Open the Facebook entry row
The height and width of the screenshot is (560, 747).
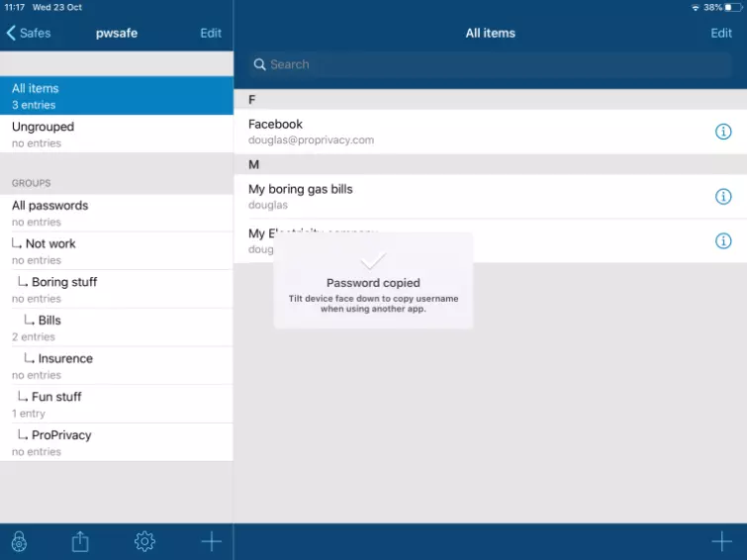click(475, 132)
